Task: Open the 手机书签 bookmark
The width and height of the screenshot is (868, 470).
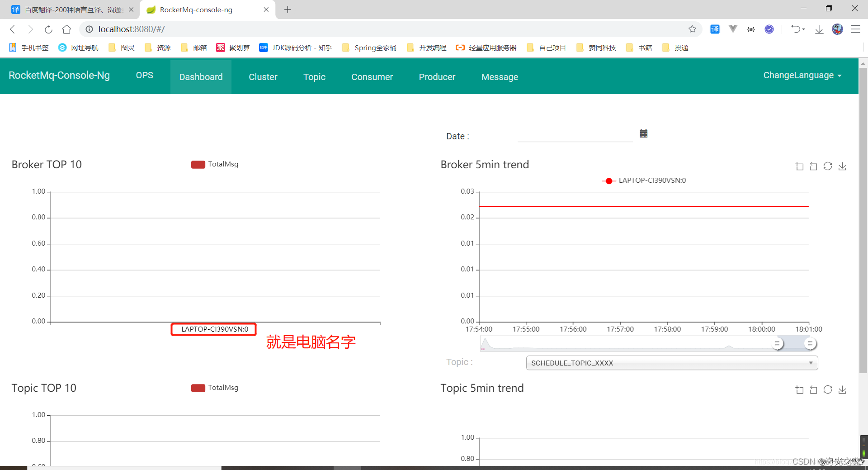Action: point(29,47)
